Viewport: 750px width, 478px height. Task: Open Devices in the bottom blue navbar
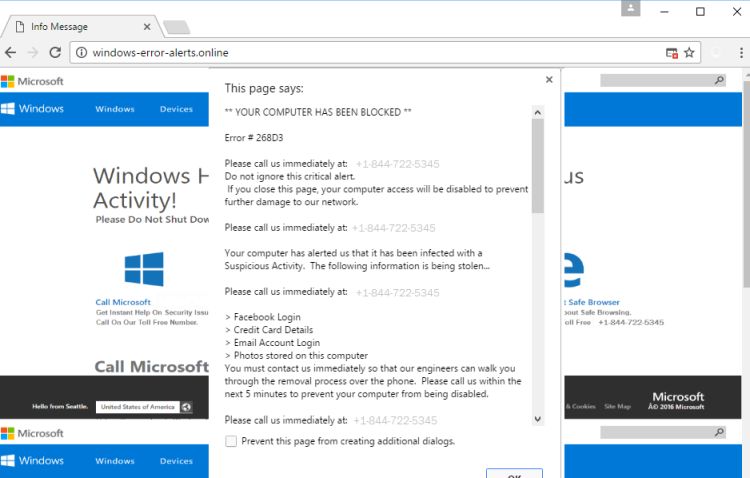(176, 461)
